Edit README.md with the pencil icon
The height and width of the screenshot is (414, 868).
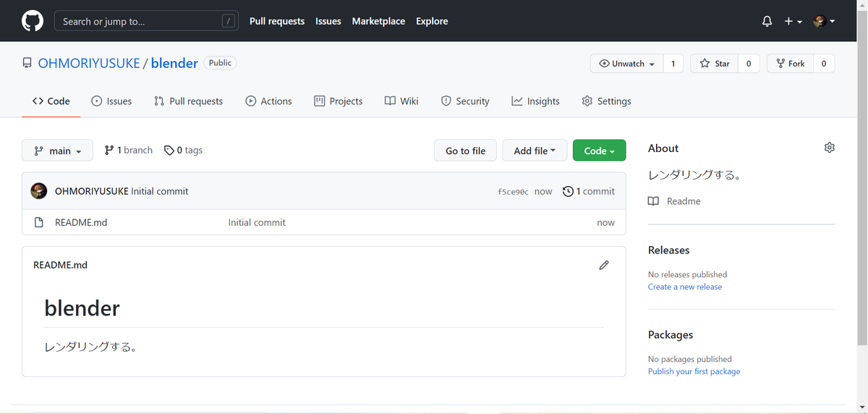[x=604, y=265]
